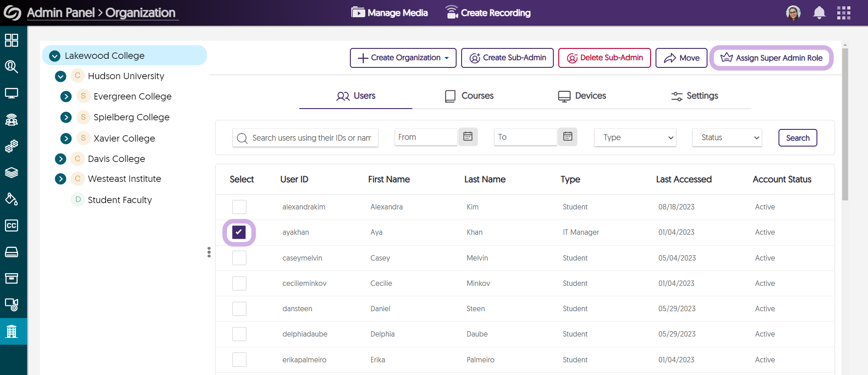Open the Type filter dropdown

635,138
